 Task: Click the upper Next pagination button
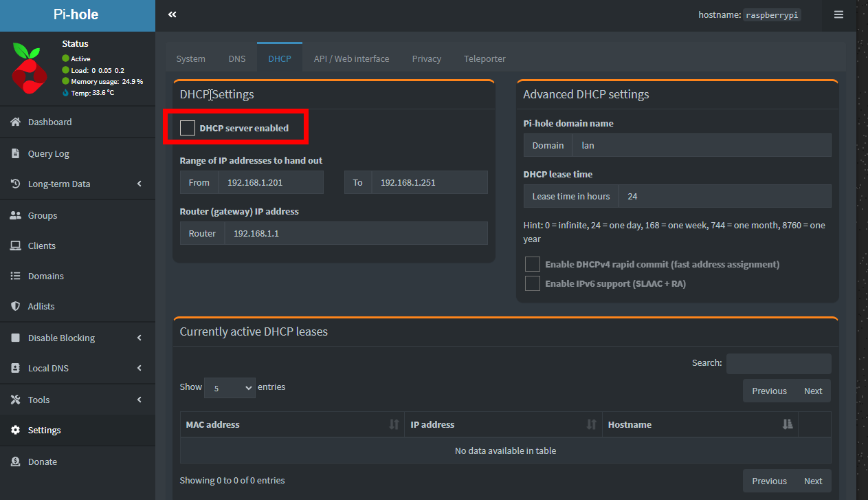tap(813, 391)
